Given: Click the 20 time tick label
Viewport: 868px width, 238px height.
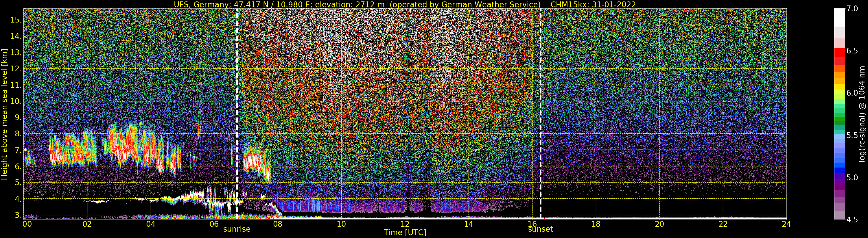Looking at the screenshot, I should pyautogui.click(x=659, y=224).
